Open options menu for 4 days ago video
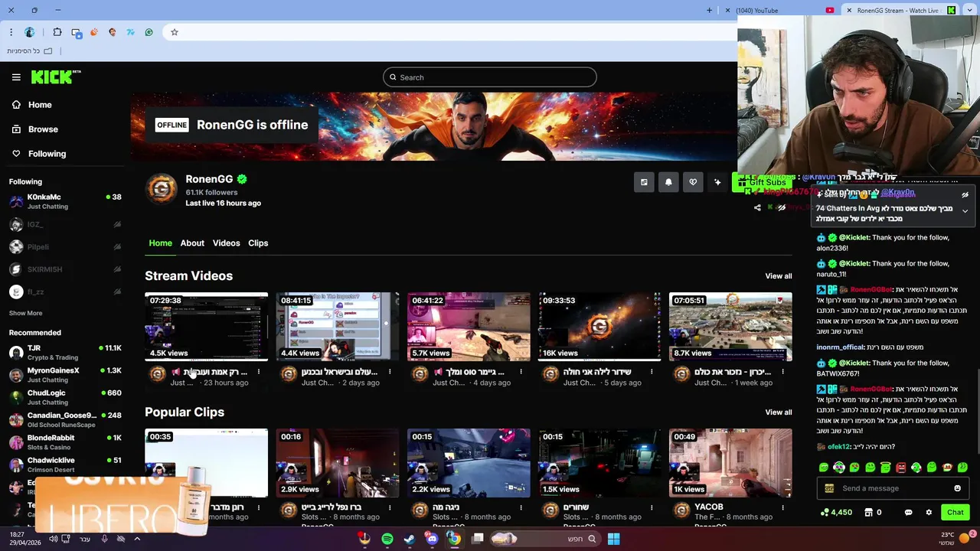 (x=521, y=372)
